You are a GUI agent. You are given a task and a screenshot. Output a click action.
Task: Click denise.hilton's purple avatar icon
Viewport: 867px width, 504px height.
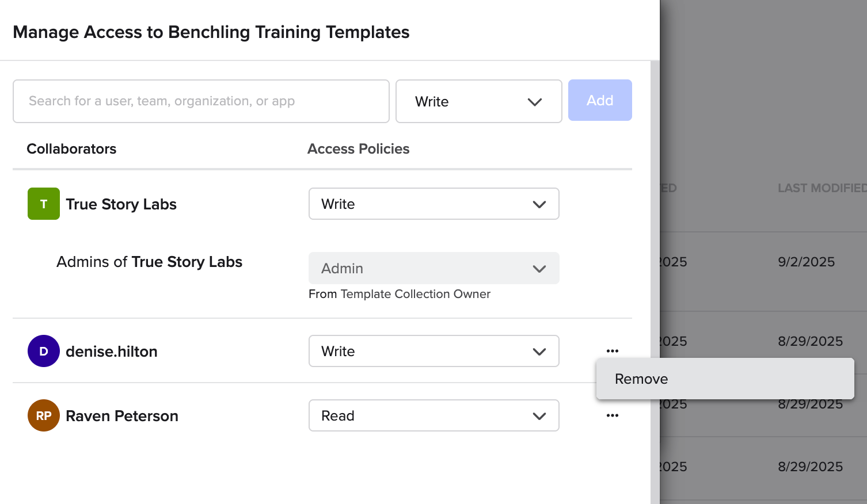click(44, 351)
